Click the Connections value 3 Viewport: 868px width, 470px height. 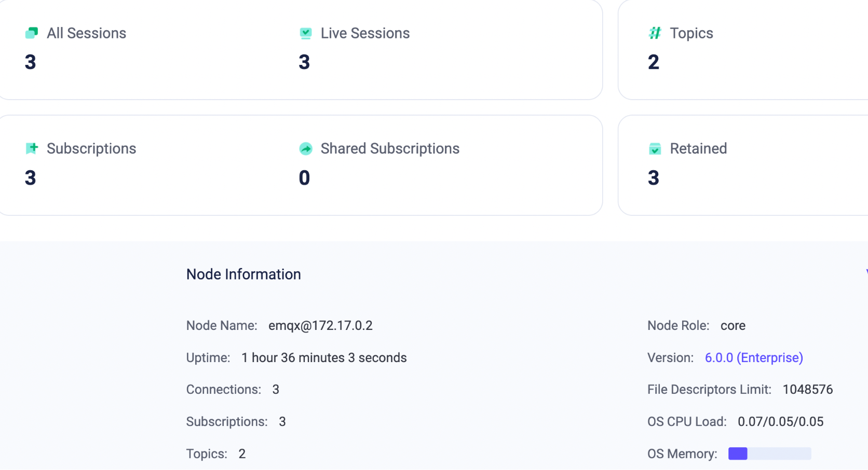point(276,390)
